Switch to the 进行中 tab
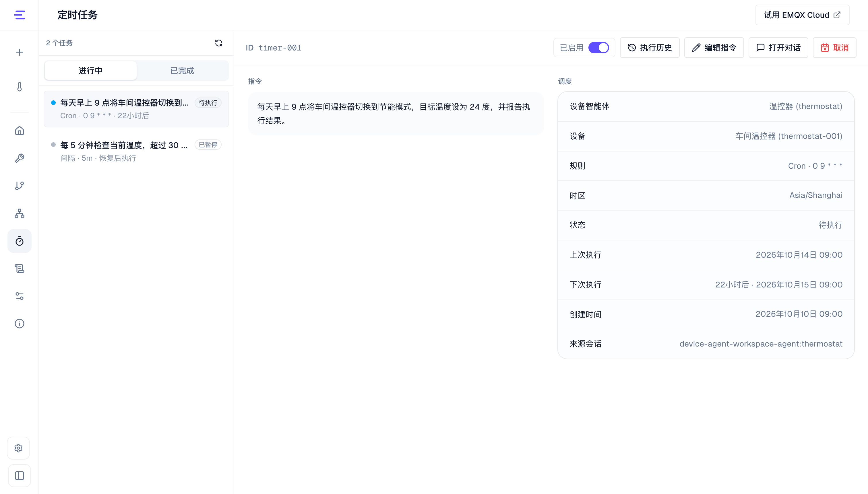This screenshot has width=868, height=494. pyautogui.click(x=91, y=71)
